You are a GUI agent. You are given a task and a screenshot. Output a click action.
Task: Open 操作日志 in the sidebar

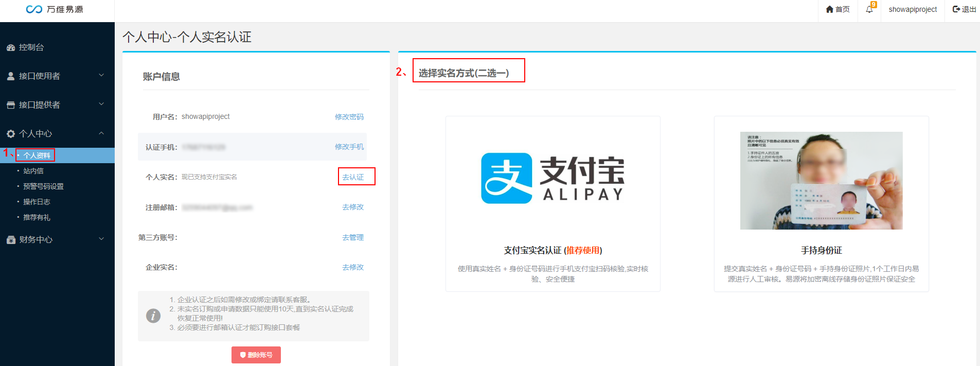tap(37, 202)
